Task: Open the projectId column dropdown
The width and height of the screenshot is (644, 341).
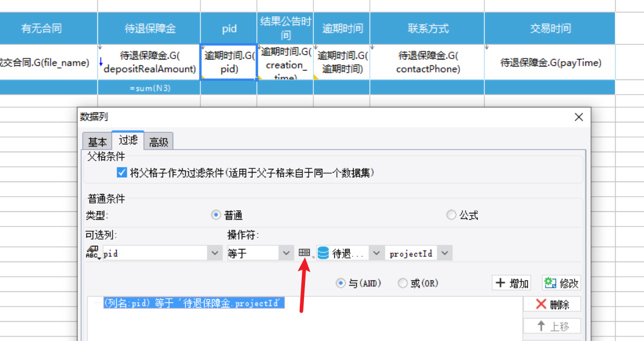Action: (445, 253)
